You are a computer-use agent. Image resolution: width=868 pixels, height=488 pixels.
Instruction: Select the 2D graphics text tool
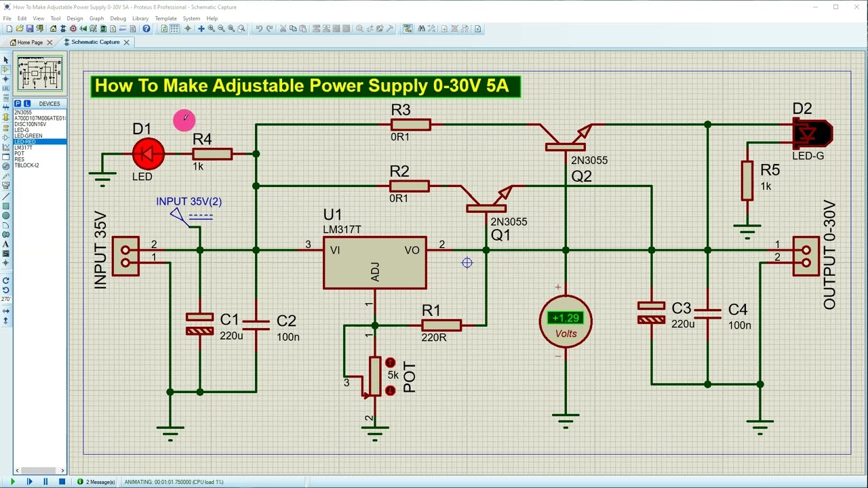6,244
